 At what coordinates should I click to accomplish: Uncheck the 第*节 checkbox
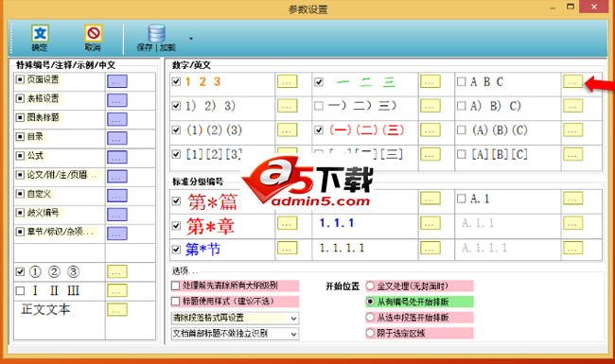click(x=176, y=250)
